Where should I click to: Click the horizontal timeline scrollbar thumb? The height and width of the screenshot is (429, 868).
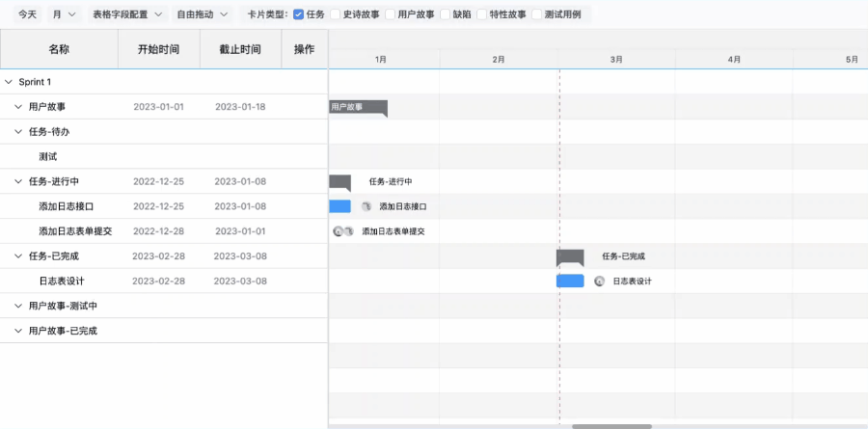[x=611, y=425]
